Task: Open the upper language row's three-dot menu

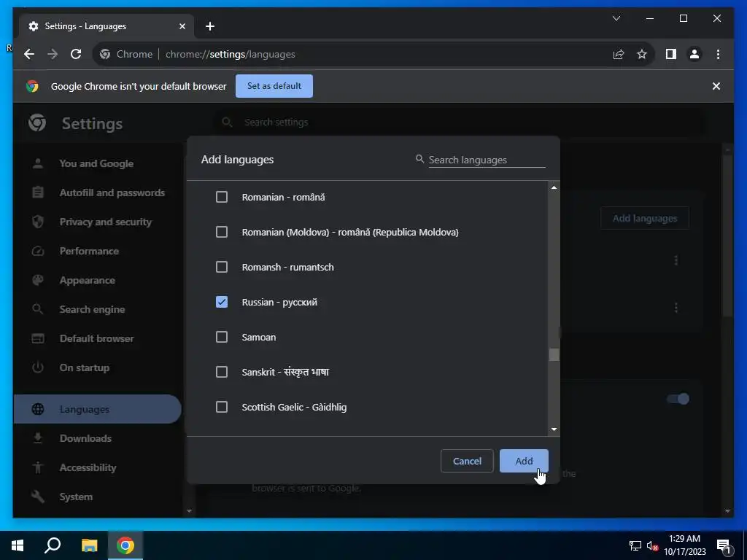Action: click(x=676, y=260)
